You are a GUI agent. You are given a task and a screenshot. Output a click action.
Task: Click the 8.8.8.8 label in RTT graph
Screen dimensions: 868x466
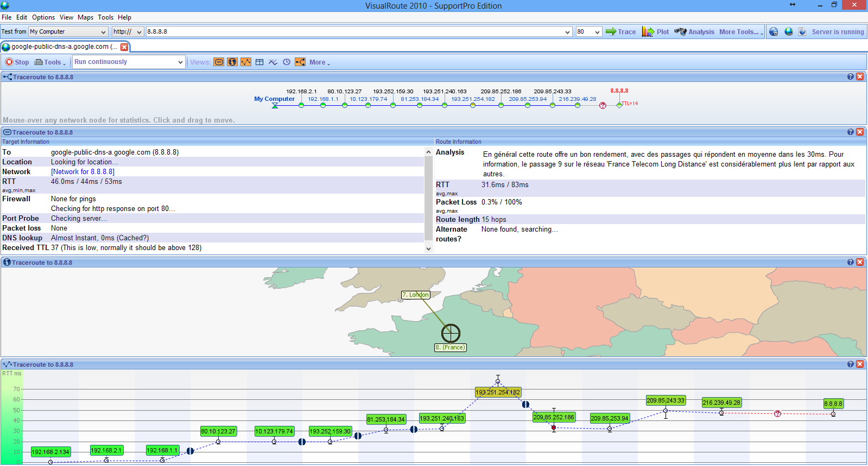click(833, 404)
